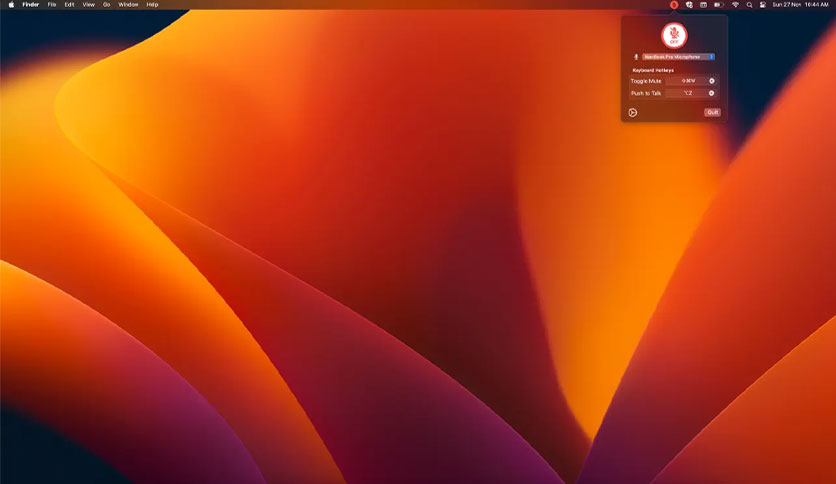Click the red mute icon in menu bar
The image size is (836, 484).
(674, 5)
